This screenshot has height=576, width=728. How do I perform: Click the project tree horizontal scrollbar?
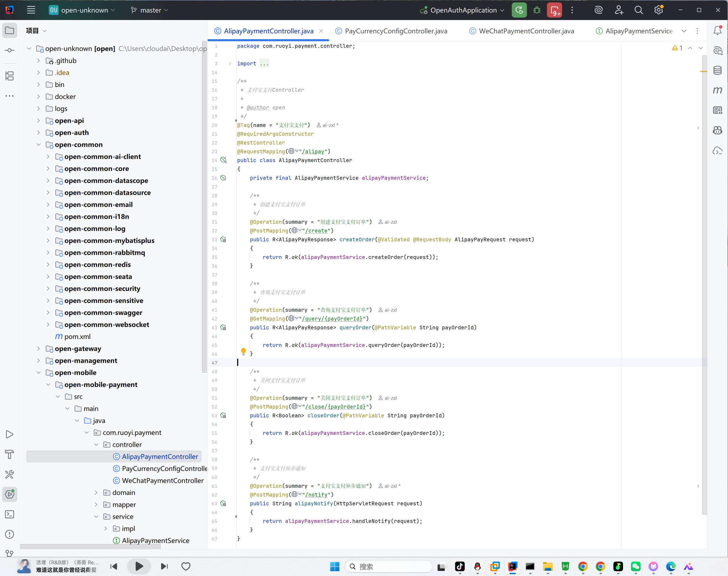[90, 547]
